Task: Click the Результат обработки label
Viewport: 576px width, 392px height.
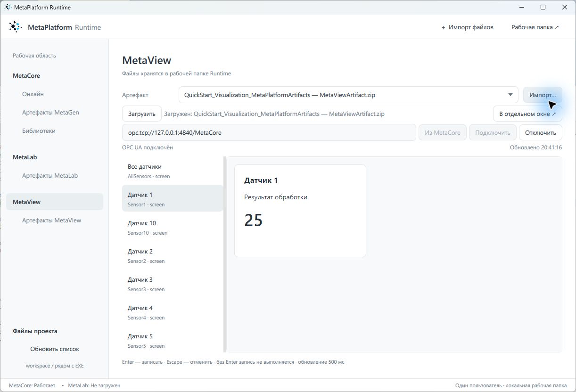Action: 276,197
